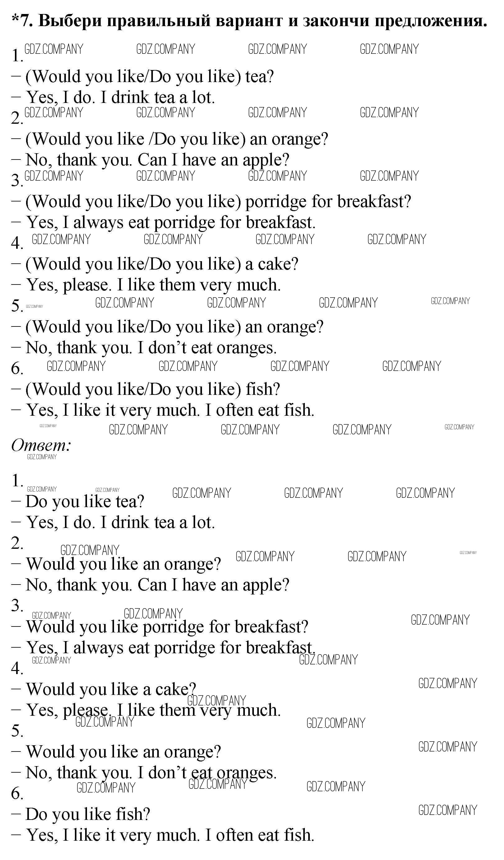This screenshot has width=504, height=860.
Task: Click the GDZ.COMPANY watermark beside question number 1
Action: [54, 49]
